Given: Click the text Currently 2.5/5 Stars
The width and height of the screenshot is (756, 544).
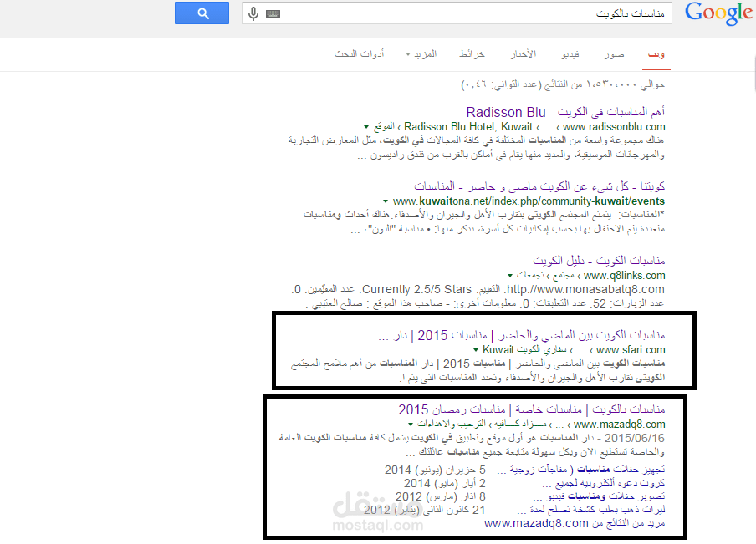Looking at the screenshot, I should click(x=417, y=290).
